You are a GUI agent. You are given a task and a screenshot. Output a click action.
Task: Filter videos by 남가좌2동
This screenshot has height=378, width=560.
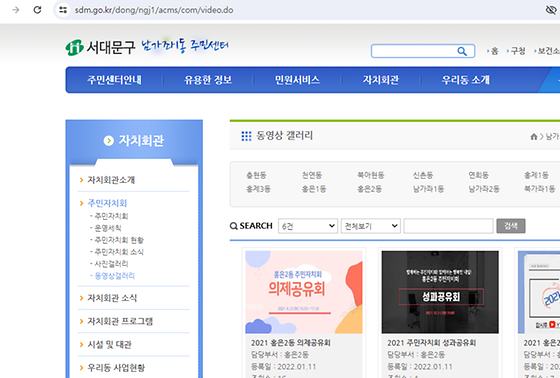click(484, 189)
